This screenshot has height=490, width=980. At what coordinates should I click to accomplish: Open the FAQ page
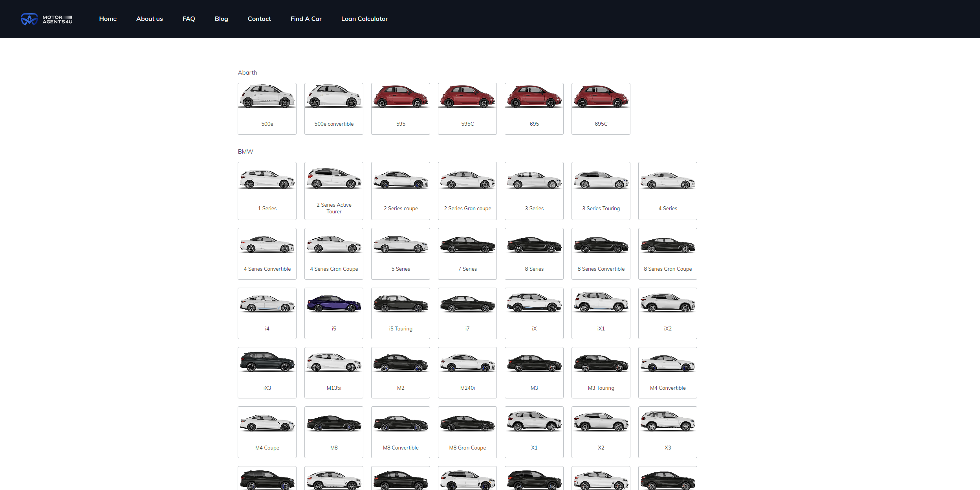coord(189,19)
